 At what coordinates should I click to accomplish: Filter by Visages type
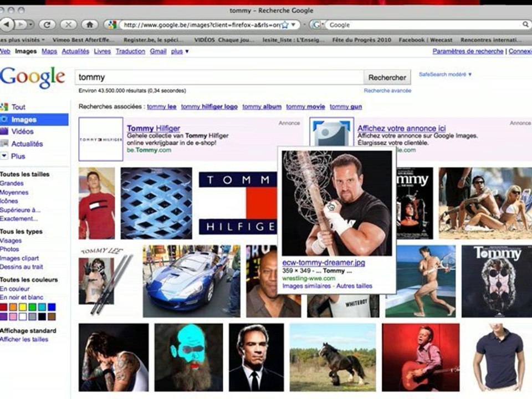point(11,241)
